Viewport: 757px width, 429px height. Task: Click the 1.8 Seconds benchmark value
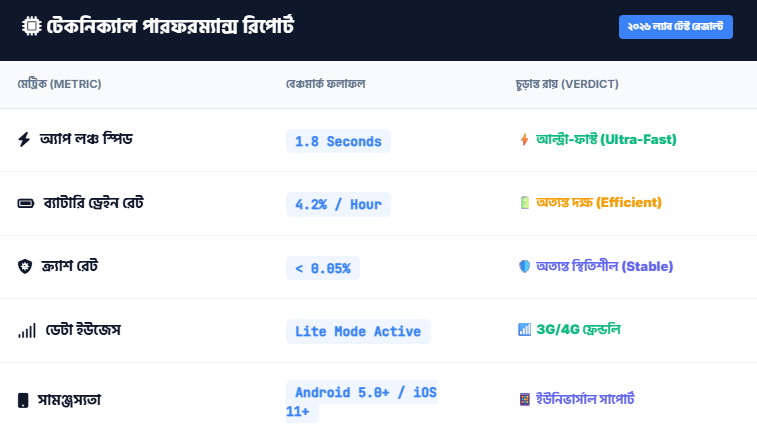tap(338, 141)
